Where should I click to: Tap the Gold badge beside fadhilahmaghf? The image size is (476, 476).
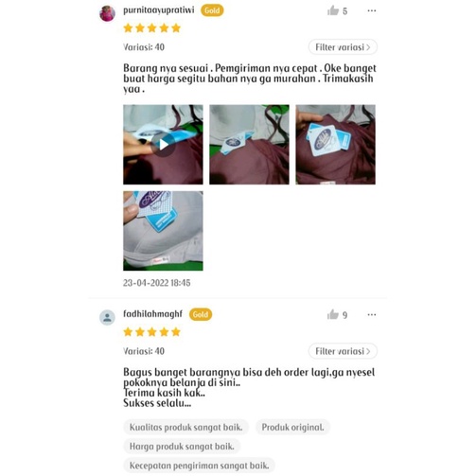click(201, 314)
